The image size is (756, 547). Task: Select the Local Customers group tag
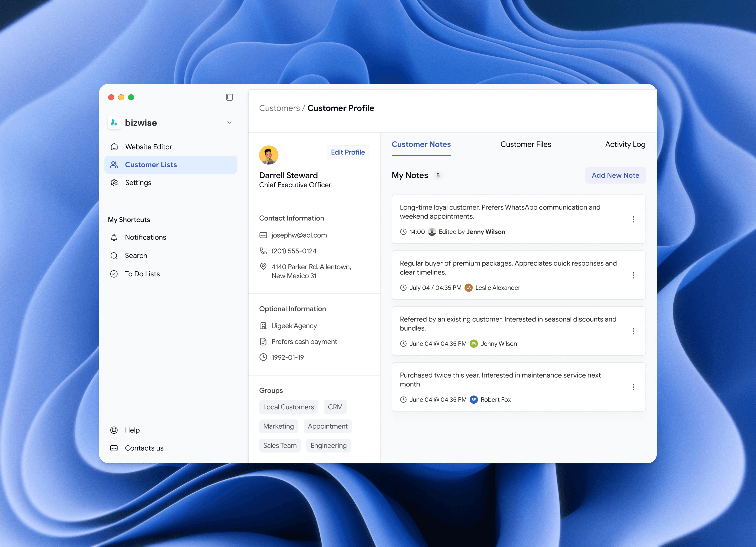point(288,407)
